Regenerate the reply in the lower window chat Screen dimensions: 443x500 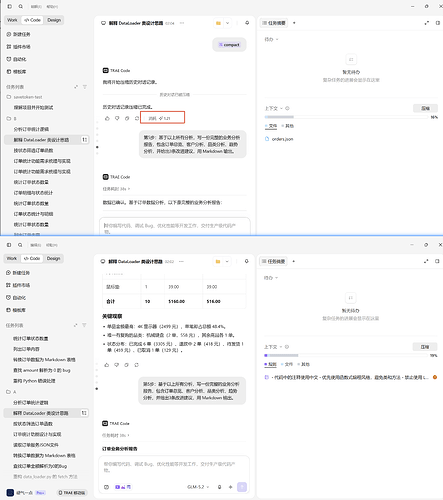pyautogui.click(x=137, y=365)
